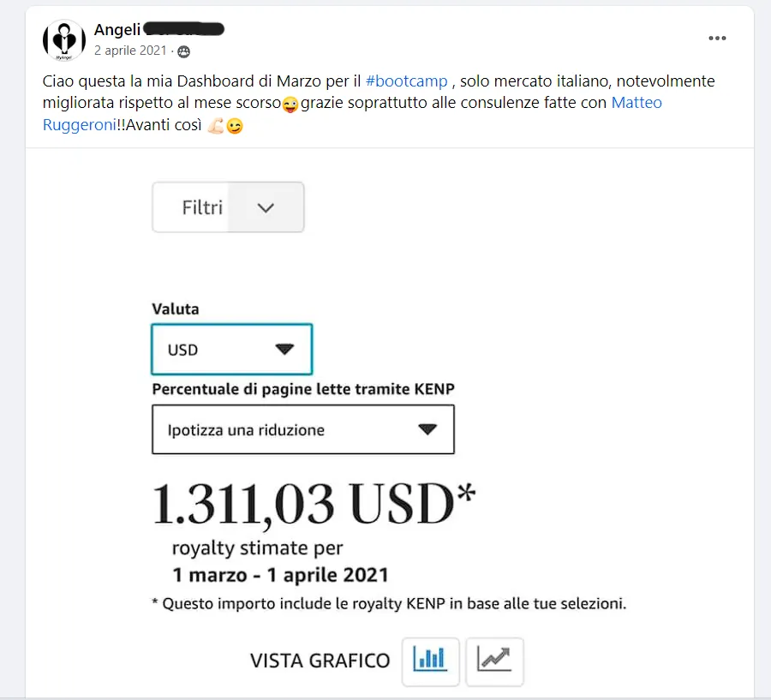The height and width of the screenshot is (700, 771).
Task: Open the post options three-dots menu
Action: 717,39
